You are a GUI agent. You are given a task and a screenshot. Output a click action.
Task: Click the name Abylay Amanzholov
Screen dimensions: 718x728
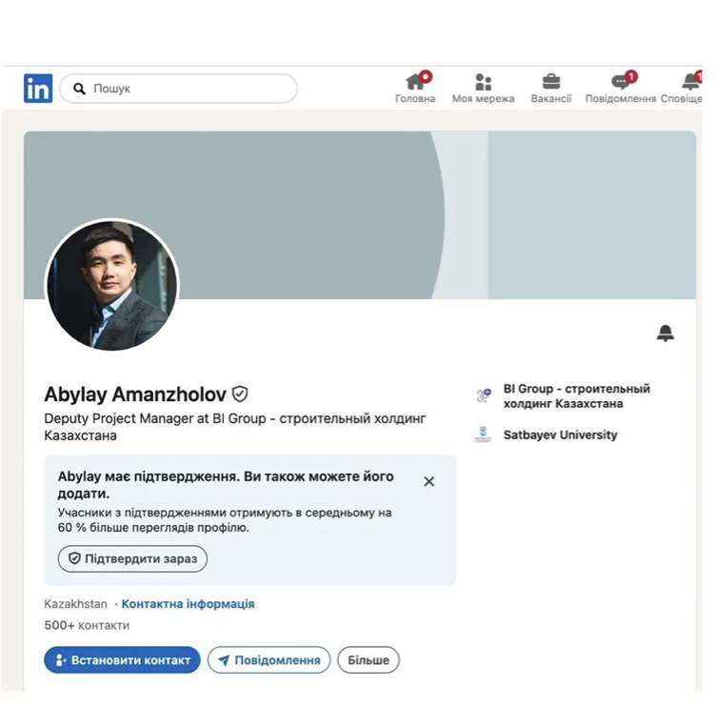[135, 394]
